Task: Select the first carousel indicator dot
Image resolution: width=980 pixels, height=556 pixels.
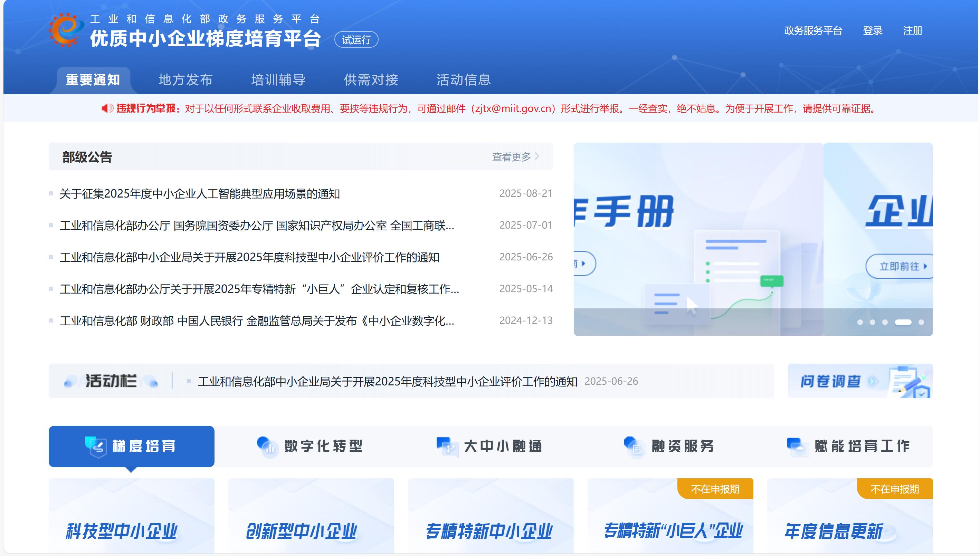Action: click(860, 322)
